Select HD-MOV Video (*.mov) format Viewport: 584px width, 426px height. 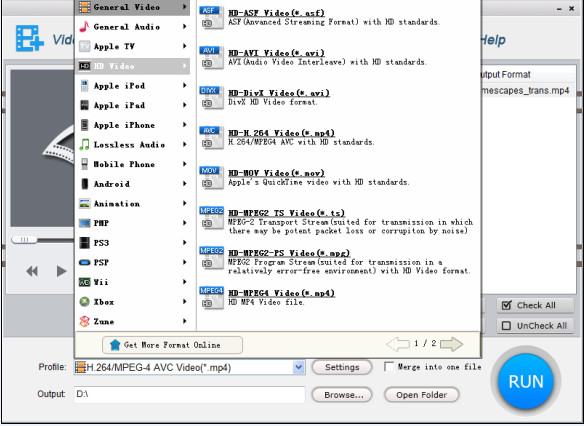pyautogui.click(x=276, y=173)
